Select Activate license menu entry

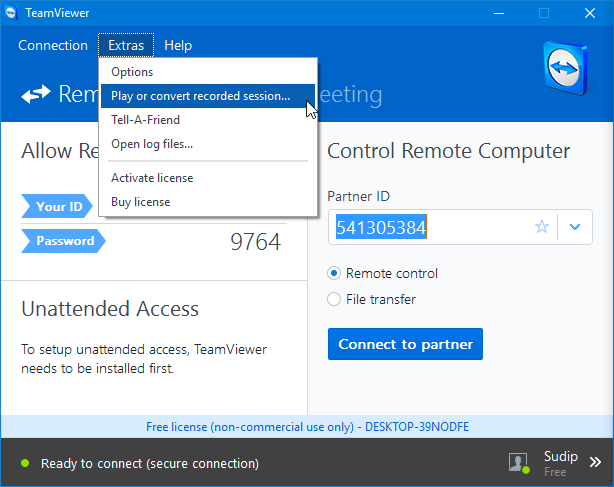[208, 178]
